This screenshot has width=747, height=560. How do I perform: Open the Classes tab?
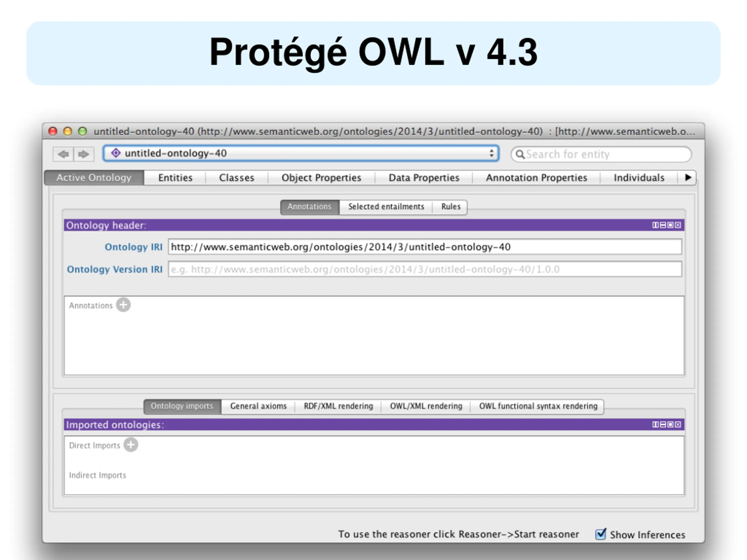click(237, 178)
